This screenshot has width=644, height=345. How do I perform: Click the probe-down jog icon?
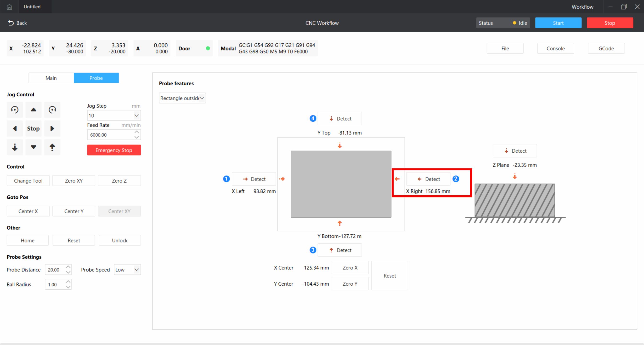15,147
